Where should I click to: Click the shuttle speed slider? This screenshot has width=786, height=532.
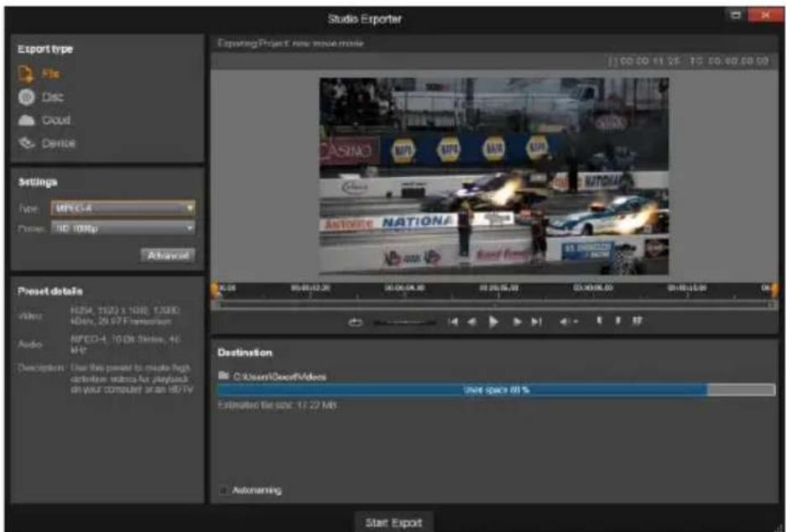[404, 322]
